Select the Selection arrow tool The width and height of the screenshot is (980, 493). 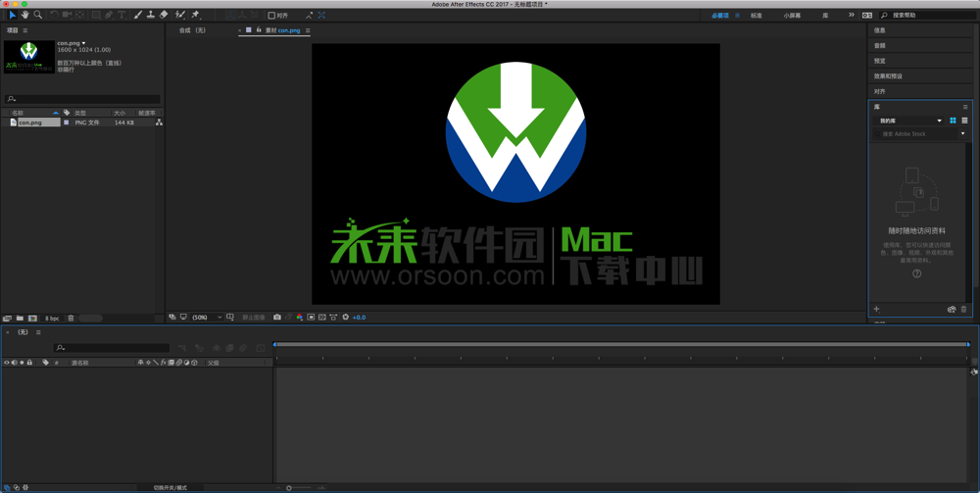coord(13,15)
